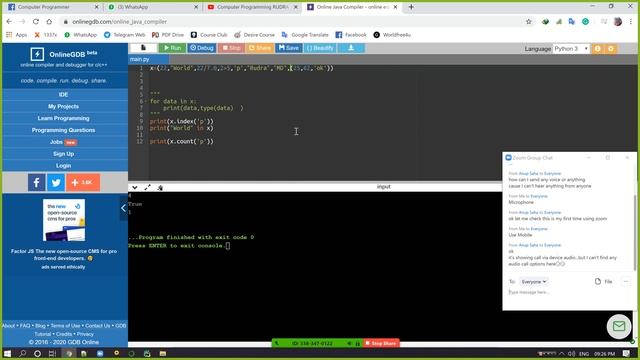
Task: Open the Telegram Web bookmark
Action: pos(124,35)
